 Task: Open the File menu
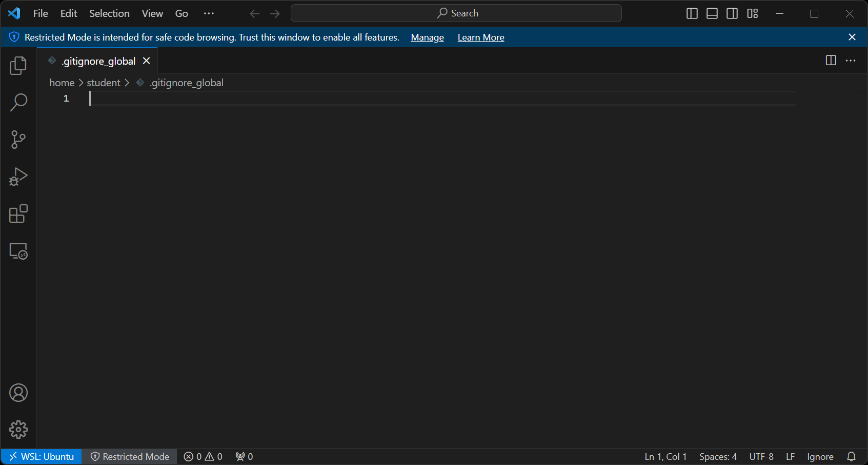[x=40, y=13]
